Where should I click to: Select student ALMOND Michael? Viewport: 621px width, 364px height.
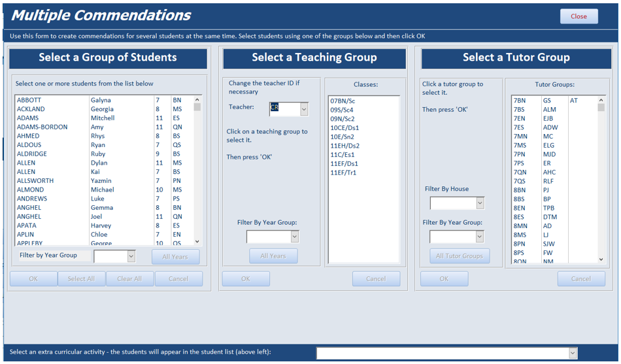pyautogui.click(x=104, y=190)
